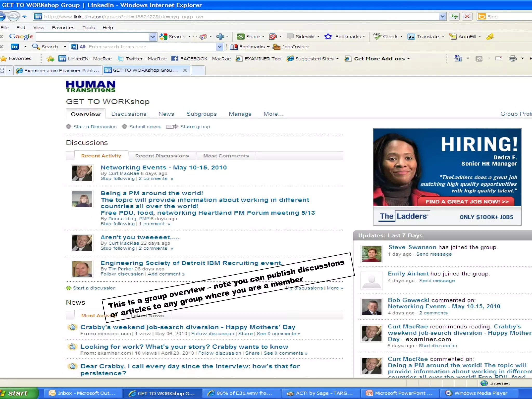Open Networking Events May 10-15 discussion

164,168
